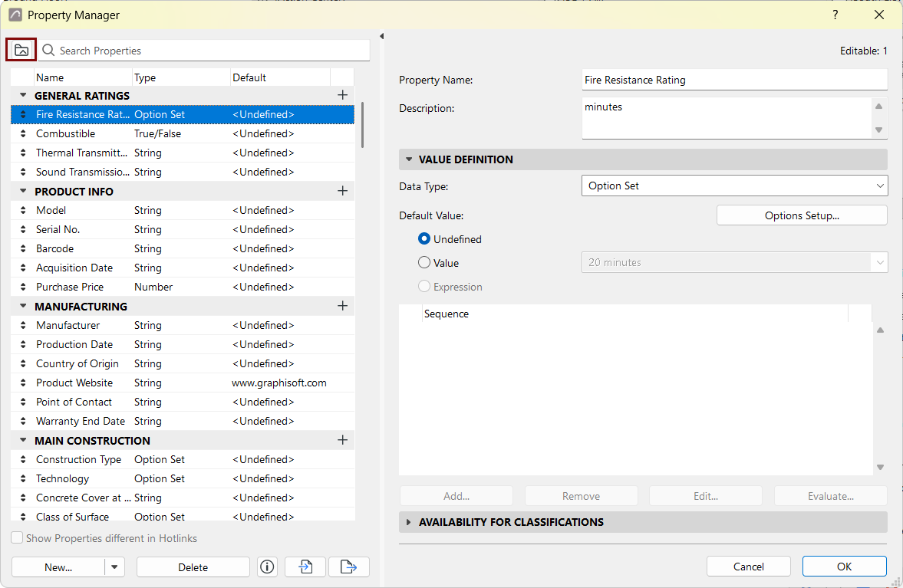Collapse the VALUE DEFINITION section
The height and width of the screenshot is (588, 903).
tap(409, 159)
